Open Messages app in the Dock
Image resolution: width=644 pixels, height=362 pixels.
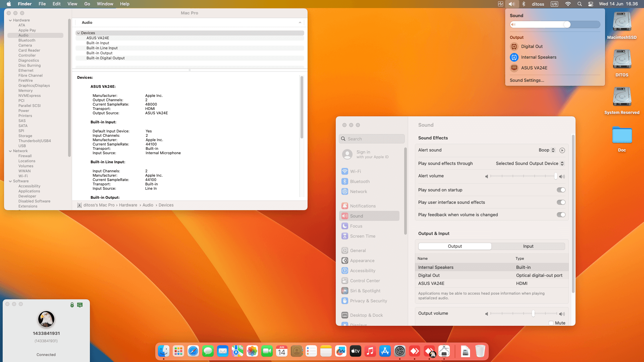[x=208, y=351]
